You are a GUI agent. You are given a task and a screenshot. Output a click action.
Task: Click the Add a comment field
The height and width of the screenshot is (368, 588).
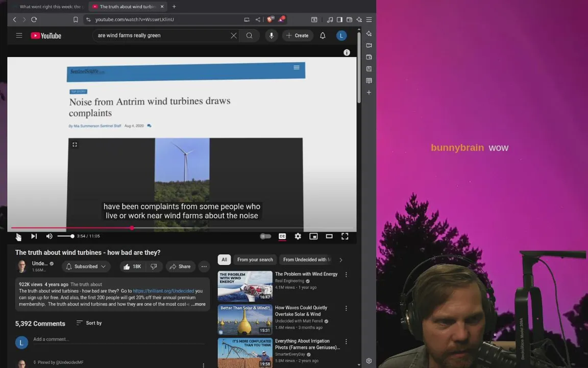119,339
